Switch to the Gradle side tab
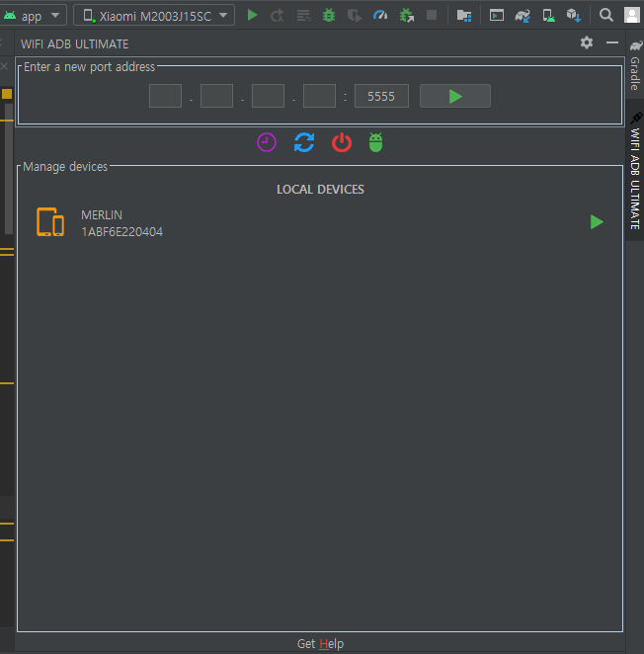 [635, 65]
